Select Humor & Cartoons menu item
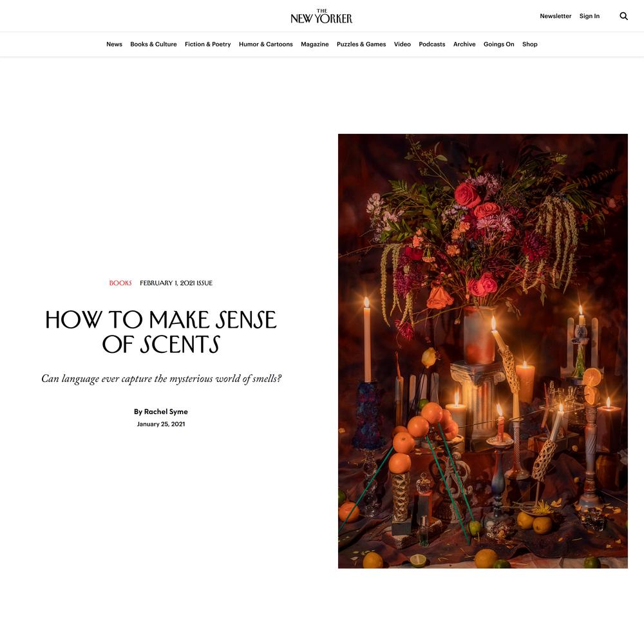644x644 pixels. (266, 44)
